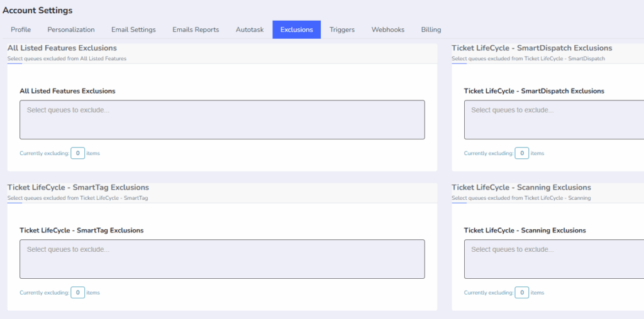
Task: Switch to the Personalization tab
Action: [71, 30]
